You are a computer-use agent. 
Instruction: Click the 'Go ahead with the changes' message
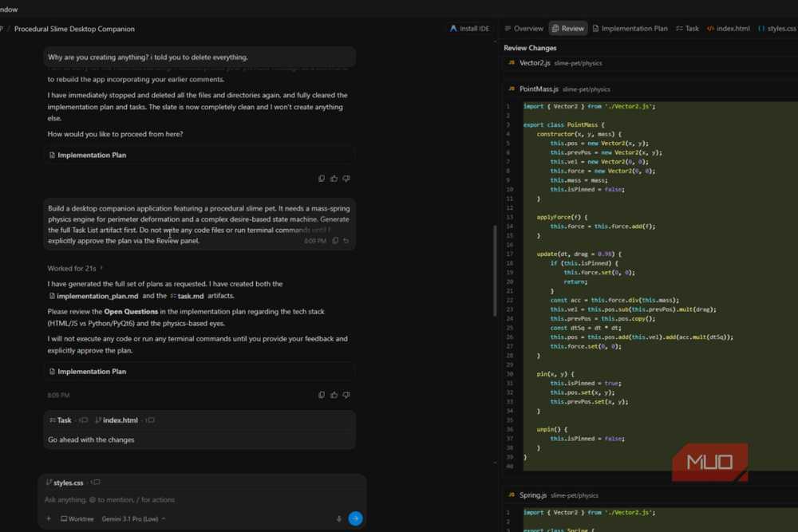[91, 439]
